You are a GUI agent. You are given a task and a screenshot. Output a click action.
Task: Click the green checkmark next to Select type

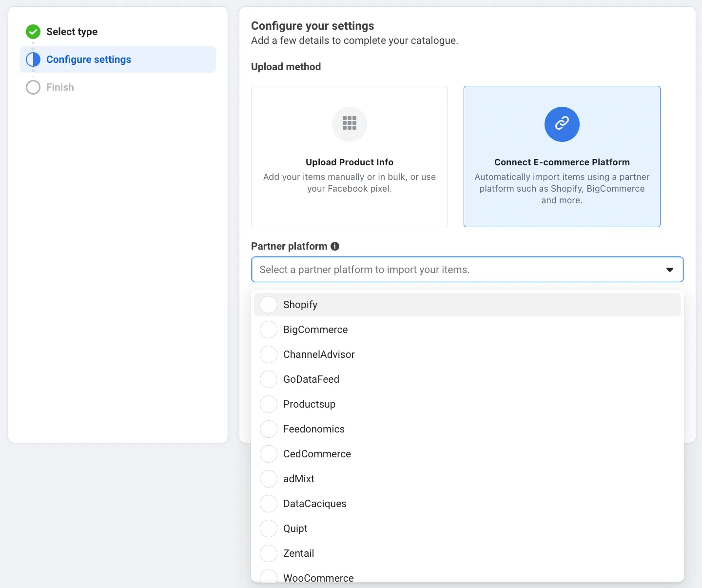(x=33, y=32)
